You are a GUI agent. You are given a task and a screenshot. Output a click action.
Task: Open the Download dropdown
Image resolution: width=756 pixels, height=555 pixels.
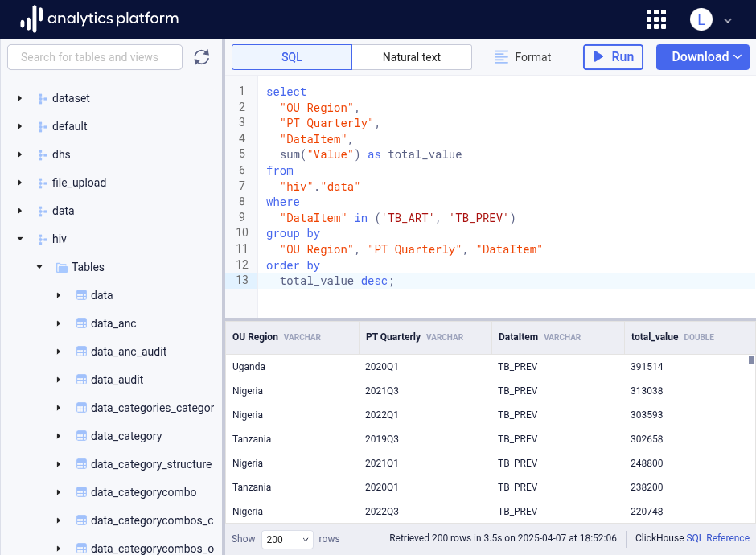click(x=702, y=57)
